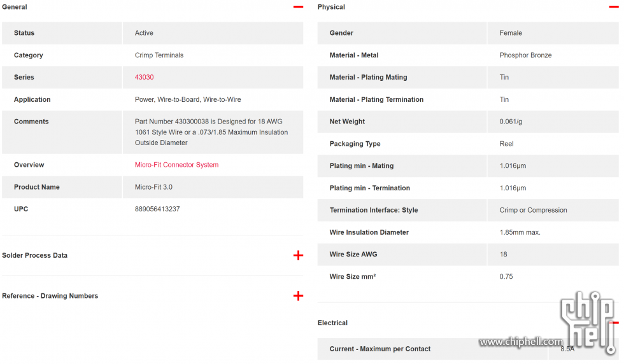Expand Solder Process Data with the plus icon
This screenshot has height=364, width=624.
[298, 255]
